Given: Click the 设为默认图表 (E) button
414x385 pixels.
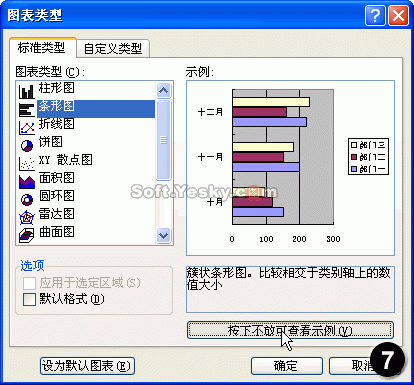Looking at the screenshot, I should pos(87,366).
